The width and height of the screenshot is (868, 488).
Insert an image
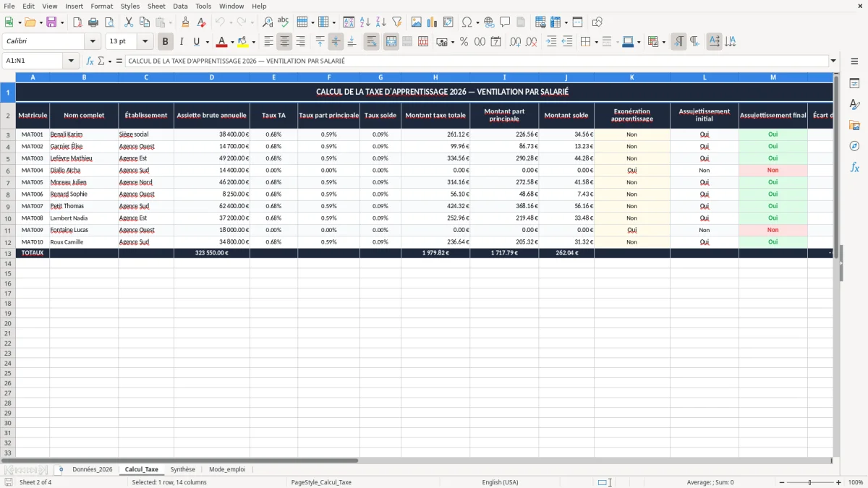417,22
